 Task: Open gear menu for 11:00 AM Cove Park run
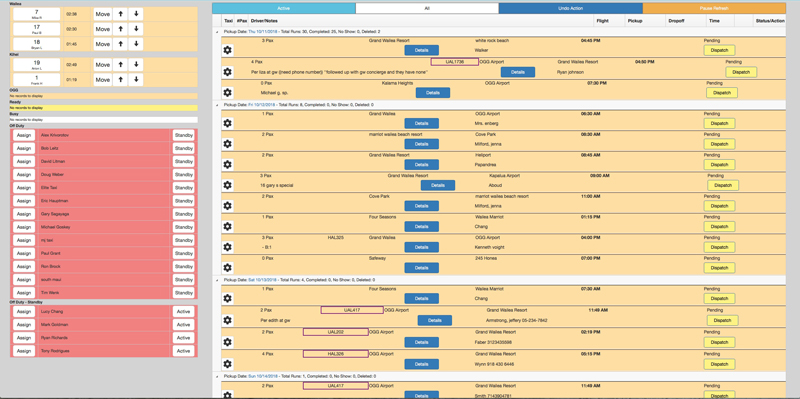coord(228,206)
